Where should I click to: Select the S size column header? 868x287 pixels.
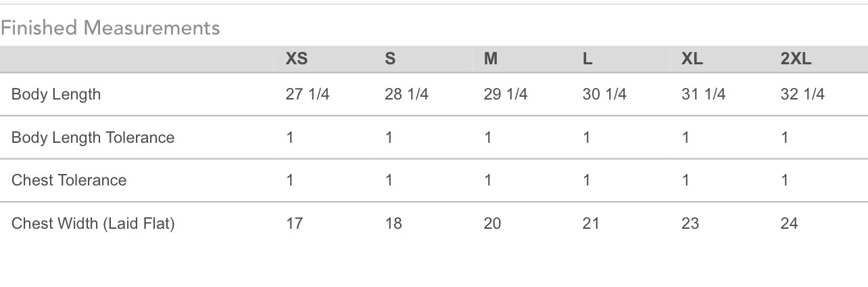390,59
